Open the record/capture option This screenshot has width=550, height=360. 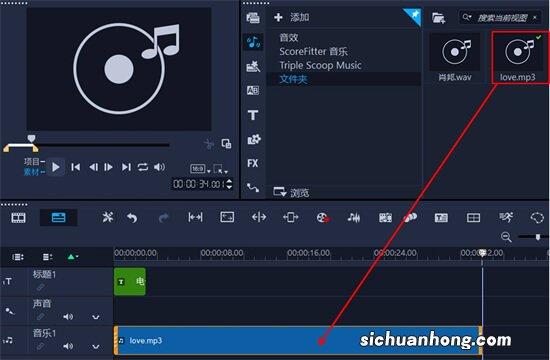pyautogui.click(x=322, y=218)
